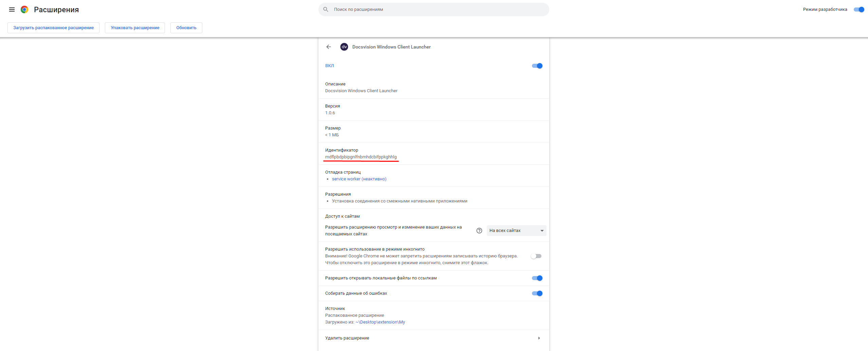Click the 'Отладка страниц' heading
Screen dimensions: 868x351
(343, 172)
